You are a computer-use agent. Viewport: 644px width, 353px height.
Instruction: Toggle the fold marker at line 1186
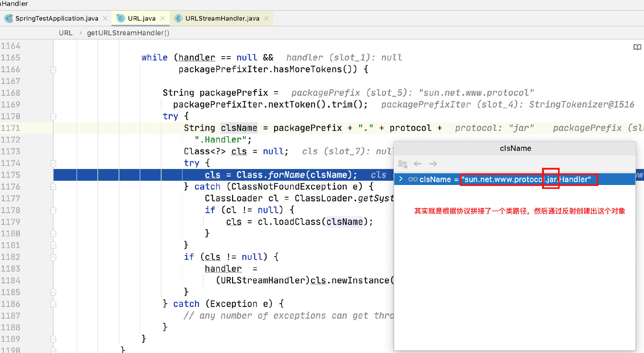[53, 304]
